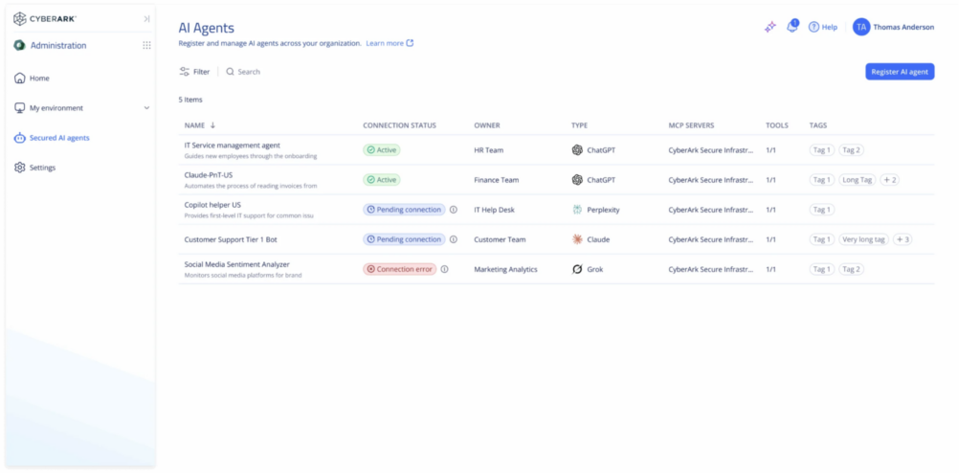
Task: Click Pending connection badge for Copilot helper US
Action: (x=405, y=210)
